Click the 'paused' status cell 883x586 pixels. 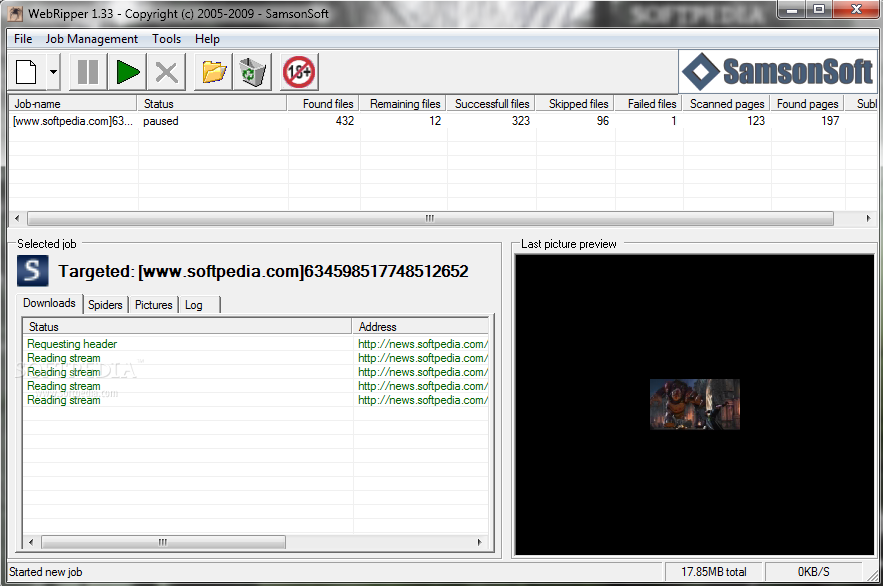point(160,121)
